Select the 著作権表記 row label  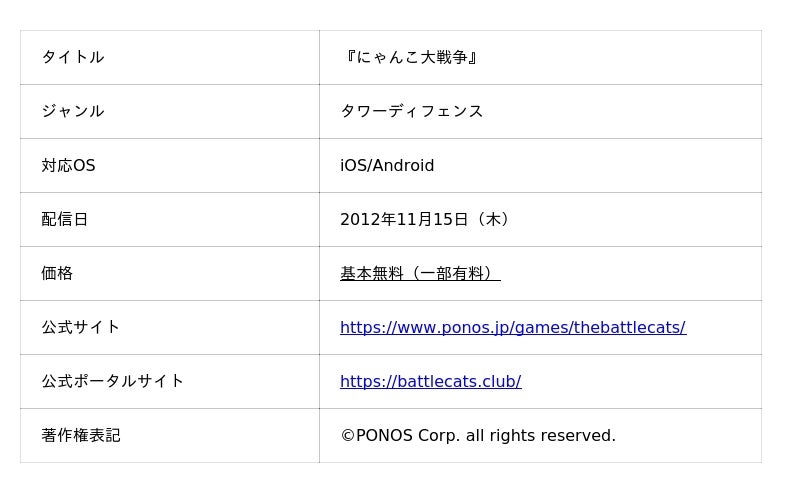click(80, 436)
